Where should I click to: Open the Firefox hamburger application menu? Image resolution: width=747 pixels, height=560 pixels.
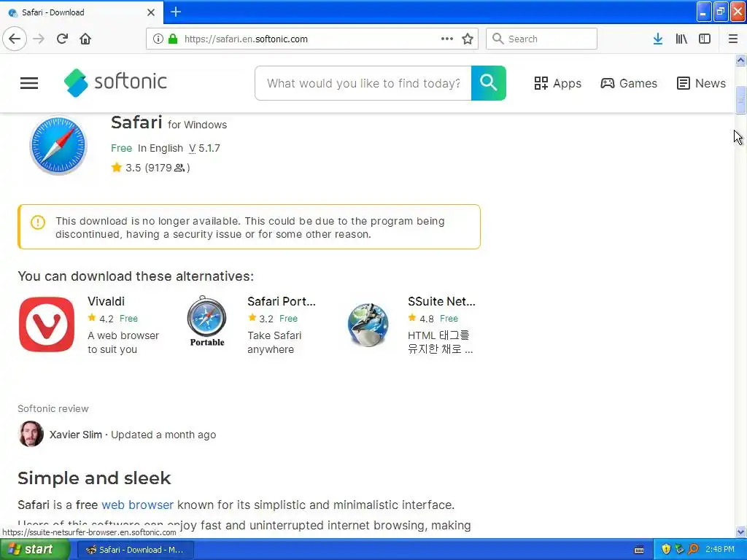pyautogui.click(x=733, y=39)
